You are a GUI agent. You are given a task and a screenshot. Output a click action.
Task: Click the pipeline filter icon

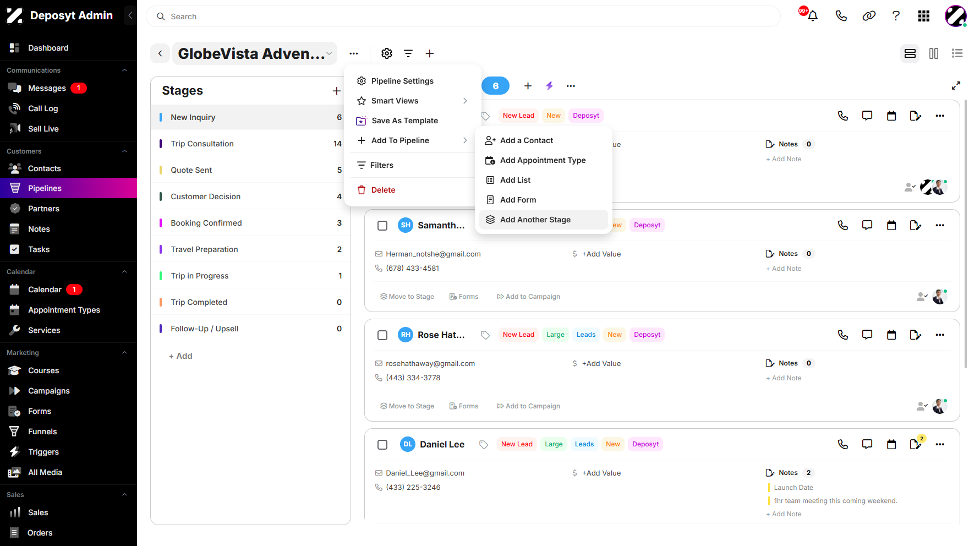click(408, 53)
